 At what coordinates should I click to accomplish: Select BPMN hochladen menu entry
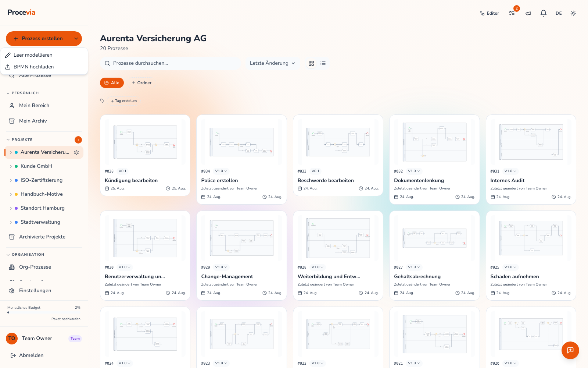pos(44,67)
